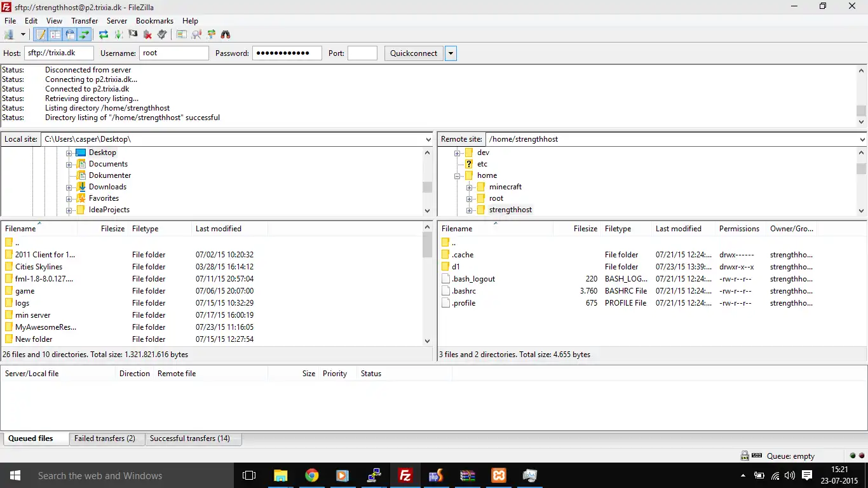Click the folder icon of d1
The image size is (868, 488).
(x=445, y=267)
